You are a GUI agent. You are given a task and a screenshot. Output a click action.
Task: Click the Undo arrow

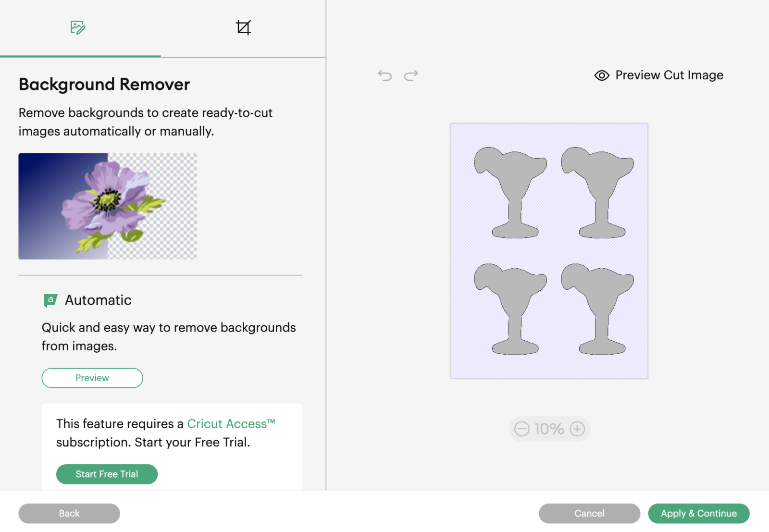[385, 75]
